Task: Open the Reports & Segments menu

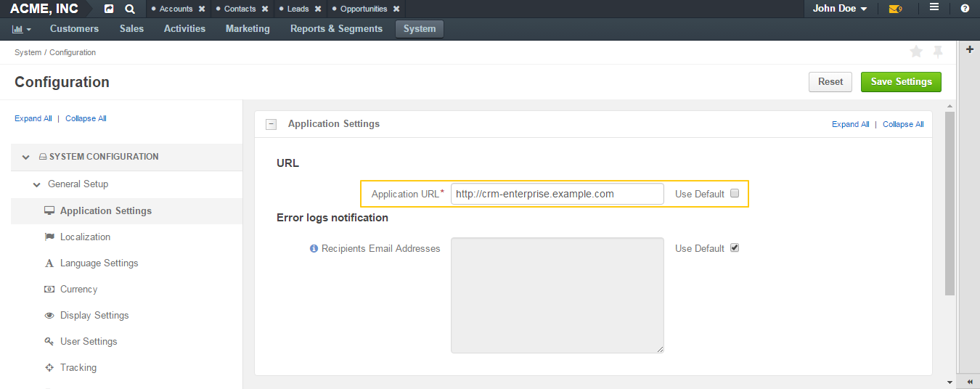Action: (336, 29)
